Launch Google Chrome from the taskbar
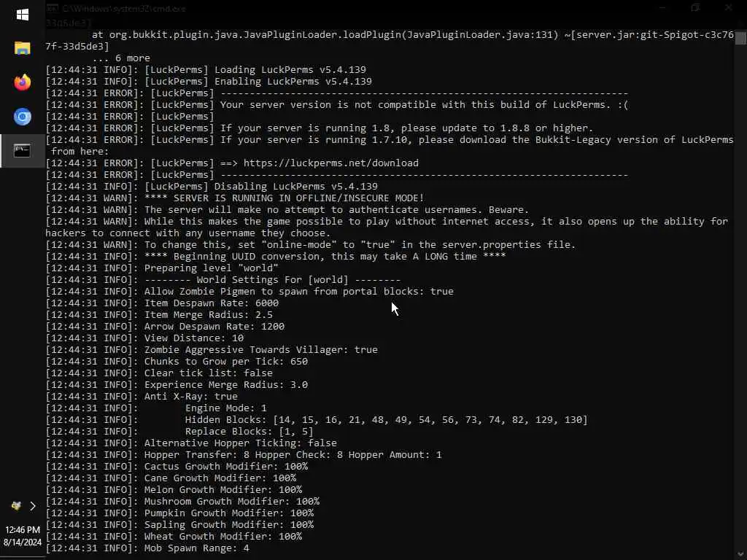 (22, 117)
